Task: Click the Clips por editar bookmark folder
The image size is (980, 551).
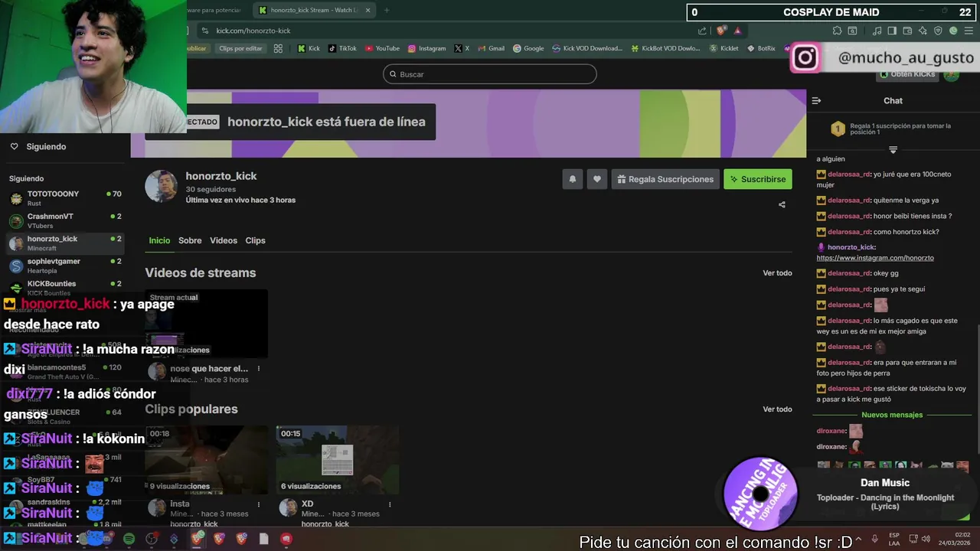Action: click(240, 48)
